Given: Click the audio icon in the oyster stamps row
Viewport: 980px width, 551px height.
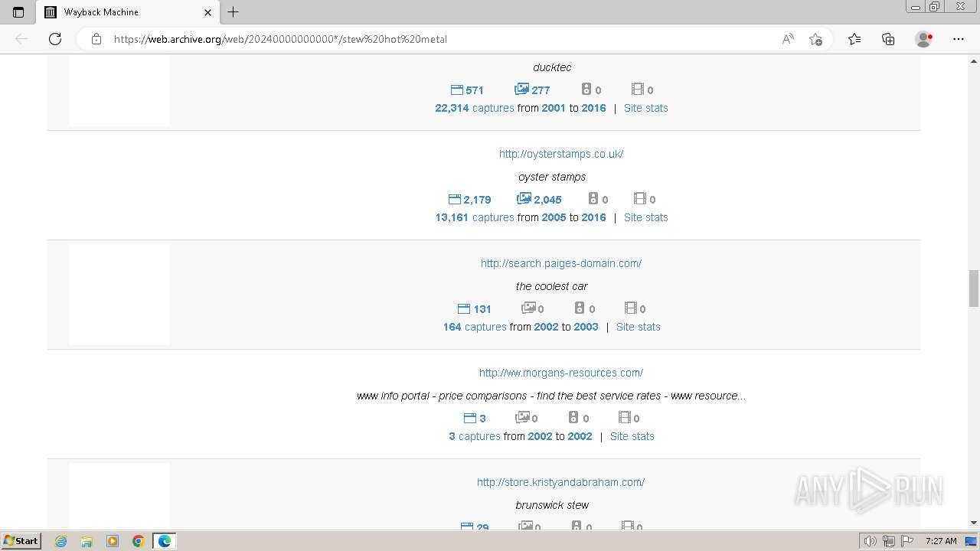Looking at the screenshot, I should [x=593, y=198].
